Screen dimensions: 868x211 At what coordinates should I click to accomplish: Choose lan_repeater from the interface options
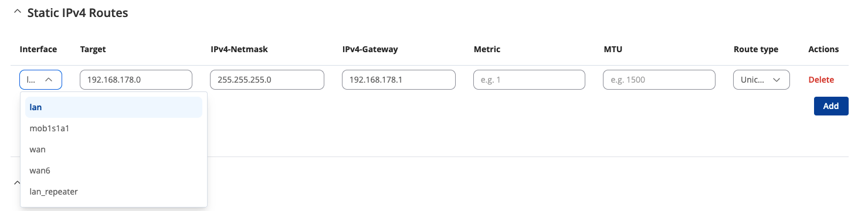click(x=114, y=192)
